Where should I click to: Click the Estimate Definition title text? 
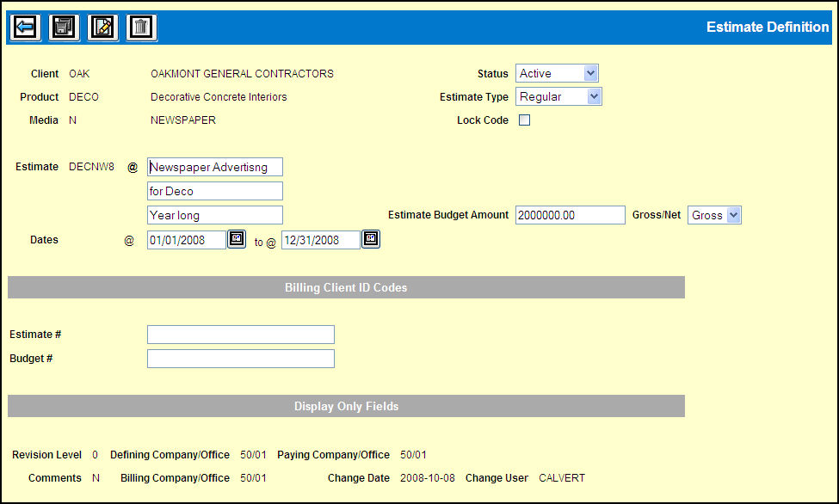click(768, 27)
